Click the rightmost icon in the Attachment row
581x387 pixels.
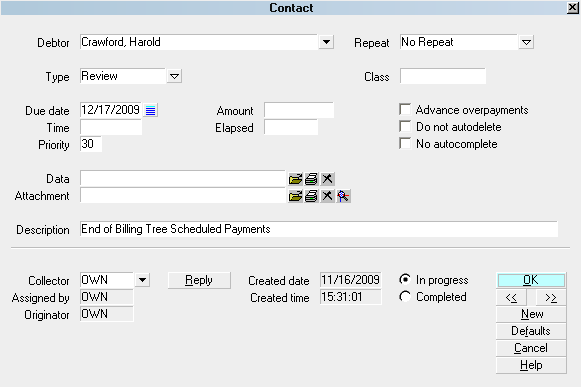343,196
